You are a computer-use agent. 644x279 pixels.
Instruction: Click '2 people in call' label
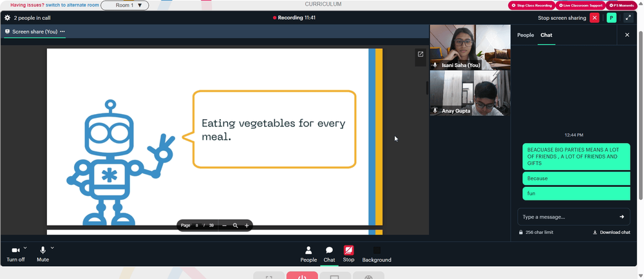pyautogui.click(x=32, y=18)
